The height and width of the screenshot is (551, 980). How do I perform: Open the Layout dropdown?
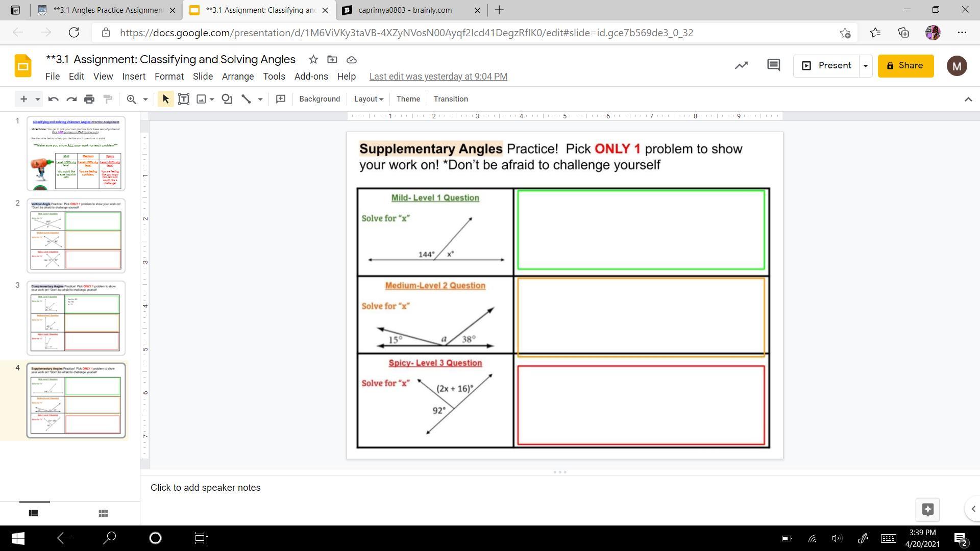tap(369, 99)
